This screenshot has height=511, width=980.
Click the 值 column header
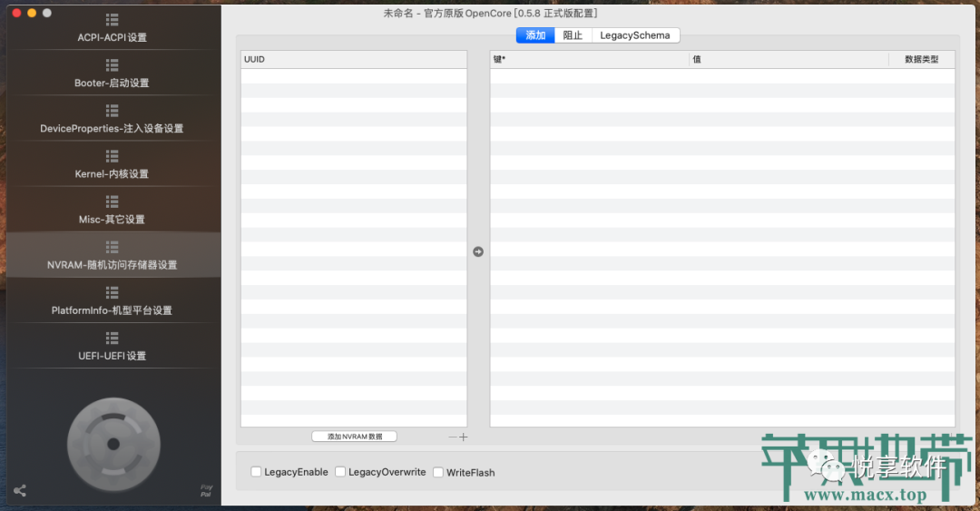click(x=789, y=59)
